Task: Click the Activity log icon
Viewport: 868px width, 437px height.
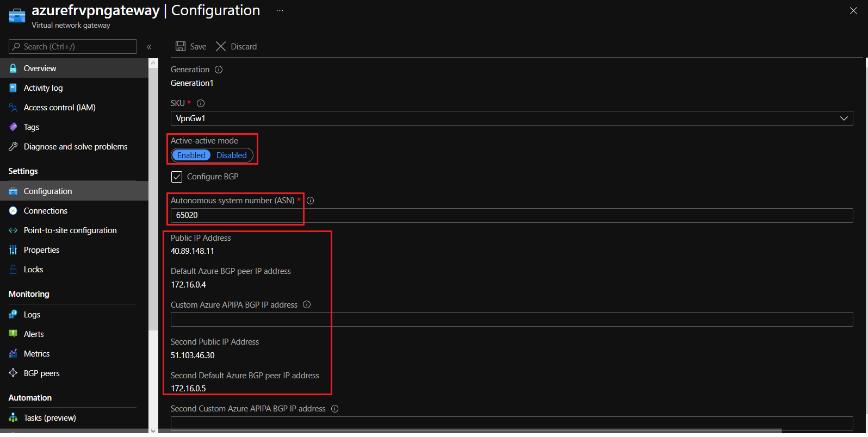Action: point(13,88)
